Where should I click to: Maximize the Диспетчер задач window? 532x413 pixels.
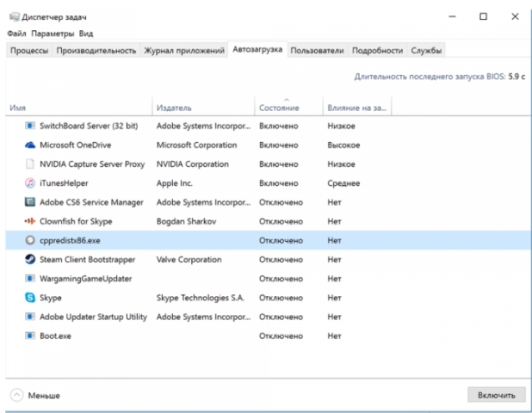[x=483, y=16]
